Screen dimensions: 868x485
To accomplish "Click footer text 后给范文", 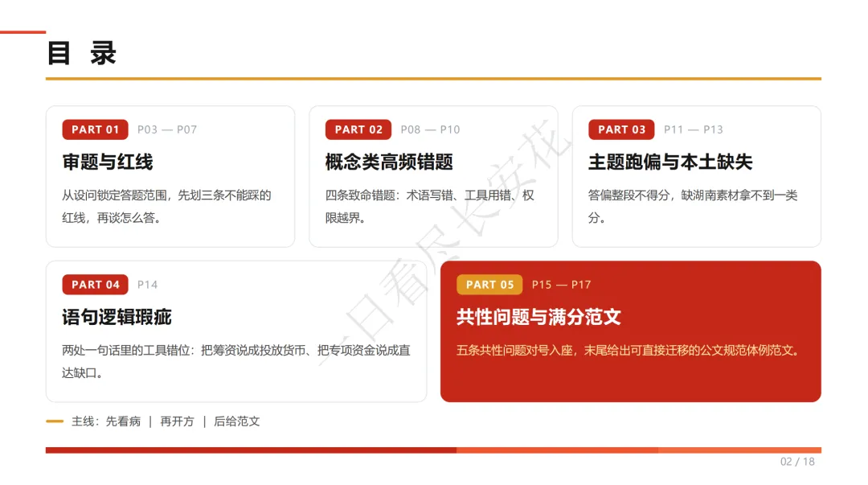I will (237, 421).
